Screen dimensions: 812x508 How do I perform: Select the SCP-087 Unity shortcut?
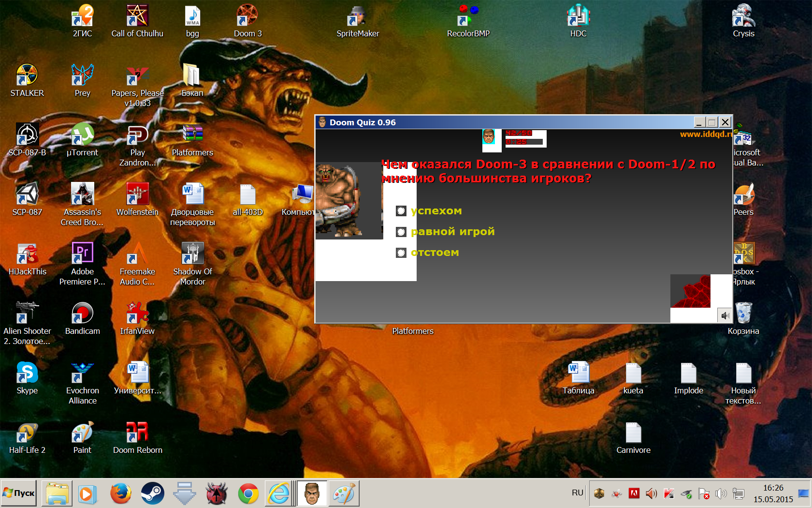[27, 200]
